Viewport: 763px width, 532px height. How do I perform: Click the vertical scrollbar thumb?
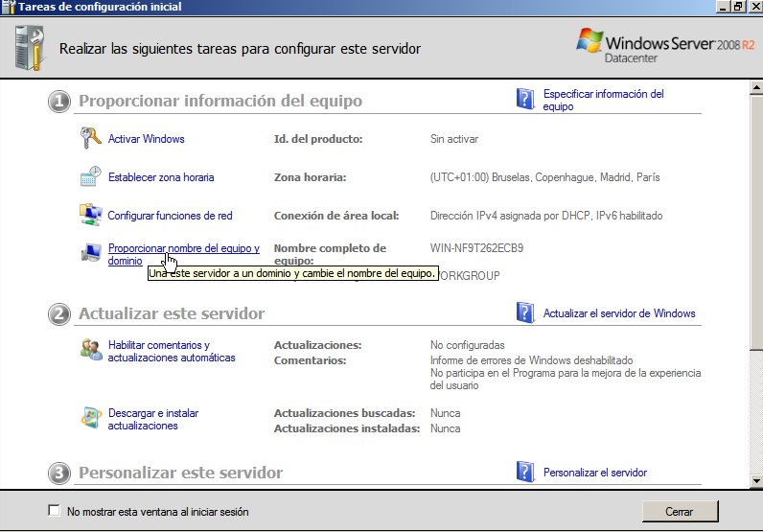tap(756, 222)
